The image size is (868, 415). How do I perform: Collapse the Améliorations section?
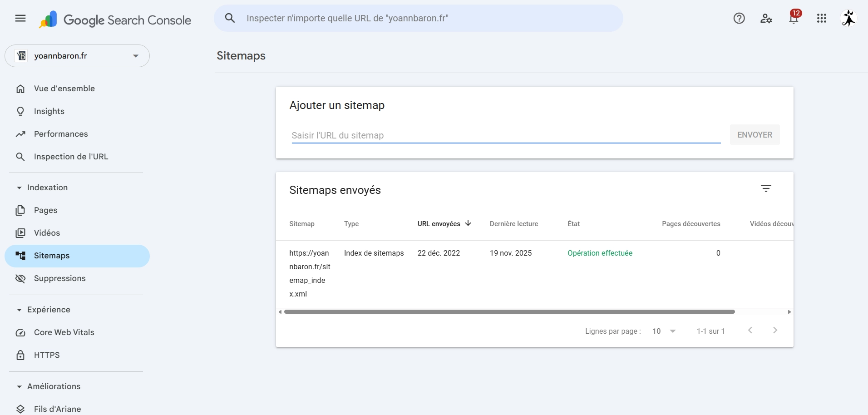coord(19,386)
